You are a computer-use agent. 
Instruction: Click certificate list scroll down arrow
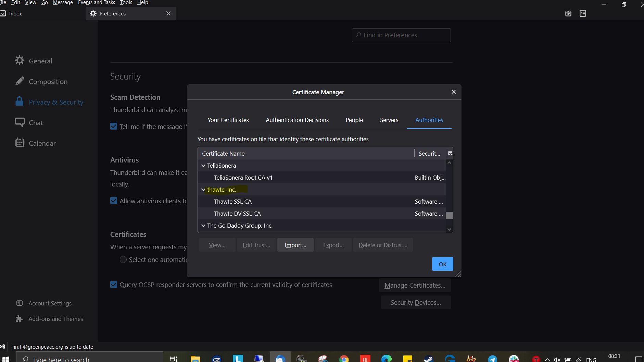[450, 229]
